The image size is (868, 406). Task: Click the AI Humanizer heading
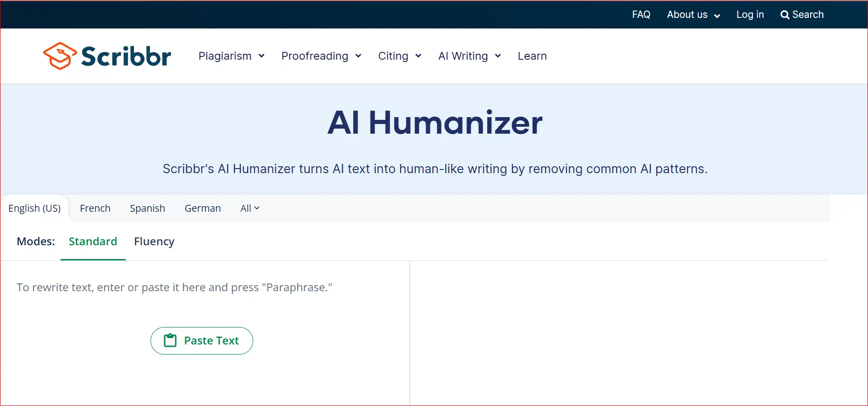(435, 123)
